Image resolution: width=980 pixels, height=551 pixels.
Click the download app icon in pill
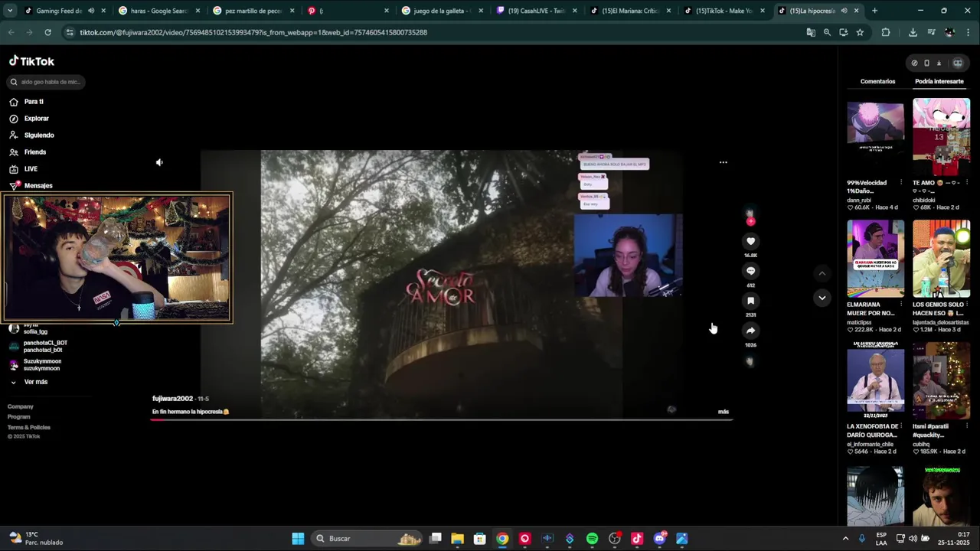point(939,63)
